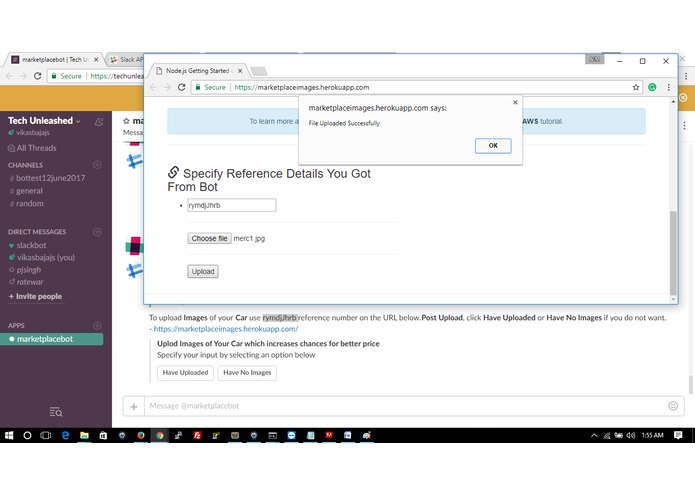Reload the herokuapp page in front window
This screenshot has height=494, width=695.
point(181,87)
